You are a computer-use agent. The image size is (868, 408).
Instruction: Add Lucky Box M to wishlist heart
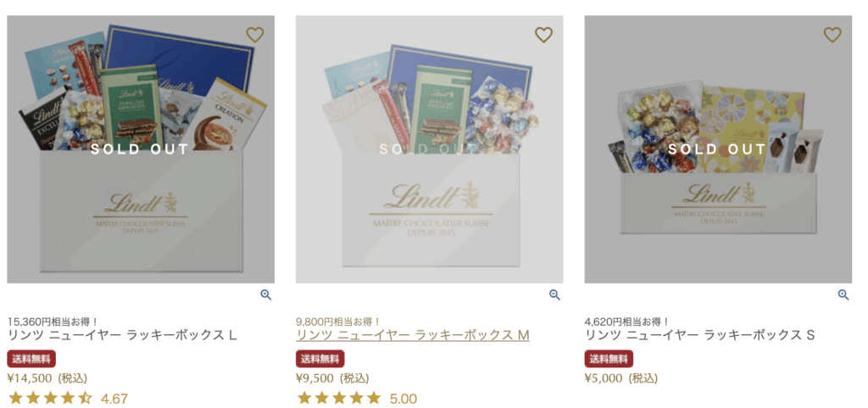[543, 35]
